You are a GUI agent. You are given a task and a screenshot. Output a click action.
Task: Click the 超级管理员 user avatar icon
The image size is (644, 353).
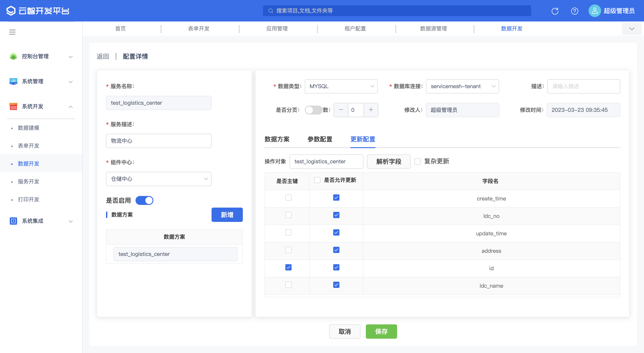pos(595,11)
